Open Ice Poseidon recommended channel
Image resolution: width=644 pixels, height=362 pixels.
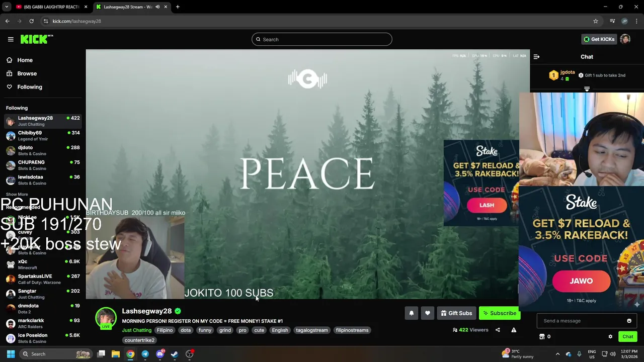43,338
